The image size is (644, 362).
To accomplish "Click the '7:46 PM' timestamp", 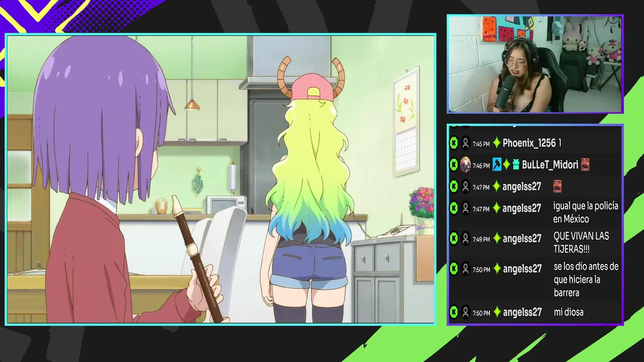I will (x=481, y=165).
